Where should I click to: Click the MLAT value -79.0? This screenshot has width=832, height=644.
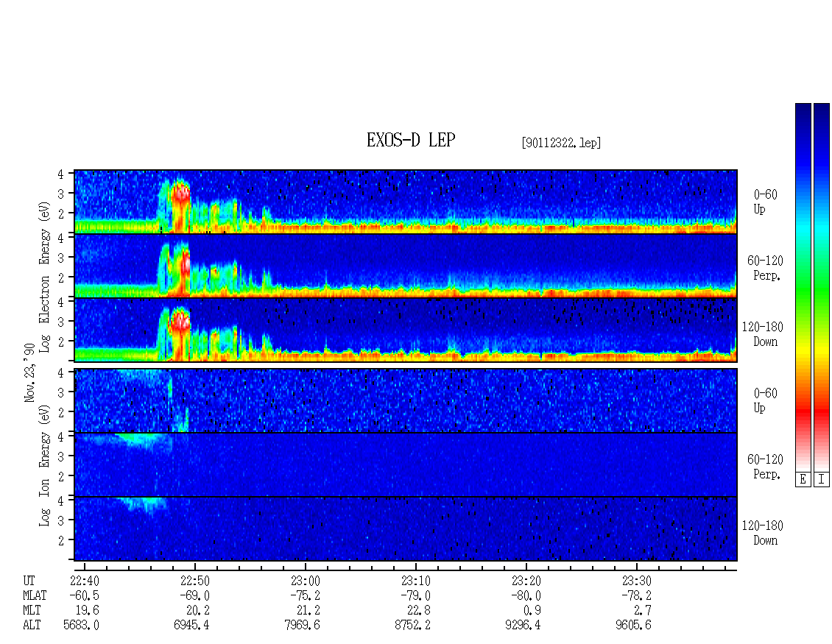(415, 595)
